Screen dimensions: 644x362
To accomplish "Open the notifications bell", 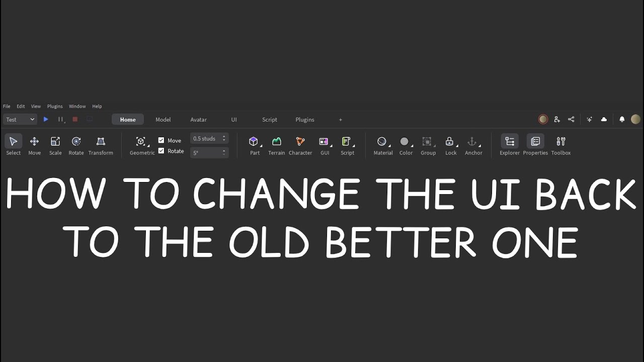I will (x=622, y=120).
